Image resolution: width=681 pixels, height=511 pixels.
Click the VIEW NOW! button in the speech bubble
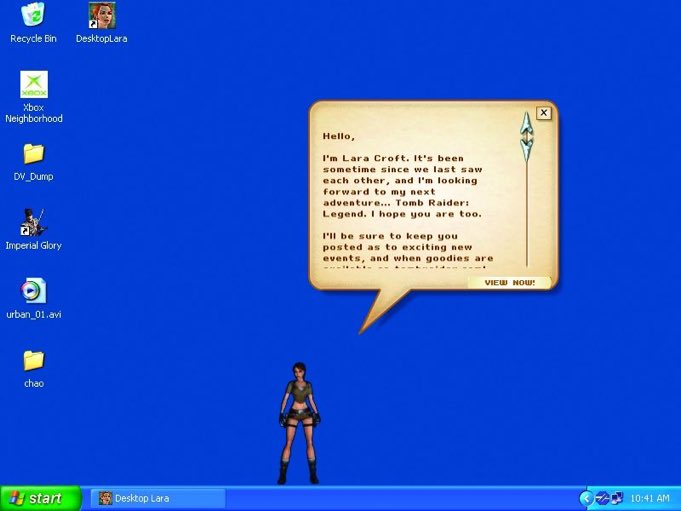click(509, 283)
